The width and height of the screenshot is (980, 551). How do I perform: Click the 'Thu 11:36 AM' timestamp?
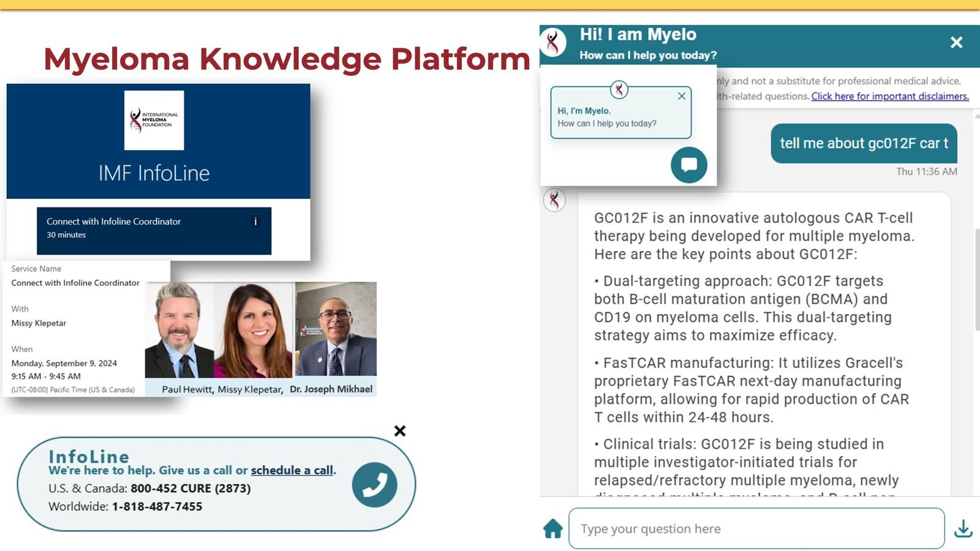point(927,171)
